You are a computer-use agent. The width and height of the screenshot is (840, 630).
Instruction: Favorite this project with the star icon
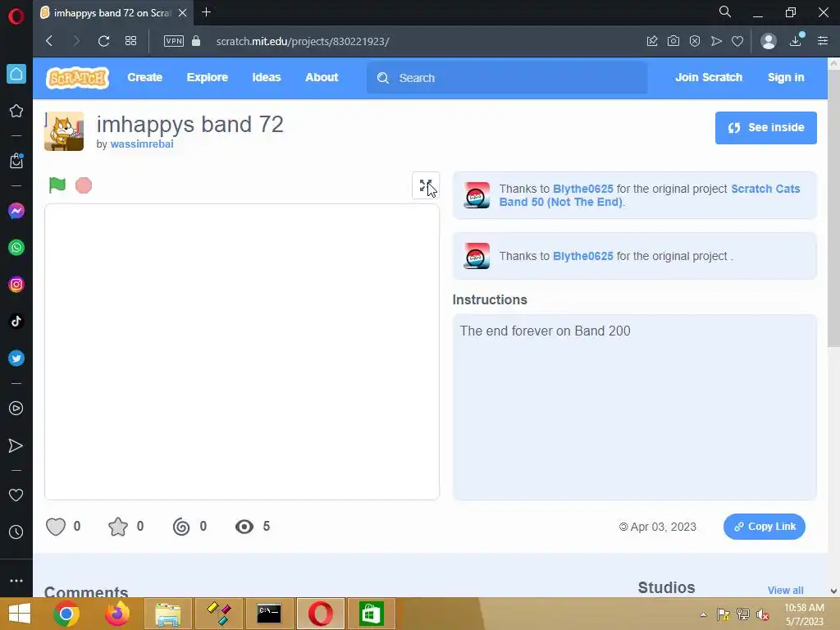point(118,527)
